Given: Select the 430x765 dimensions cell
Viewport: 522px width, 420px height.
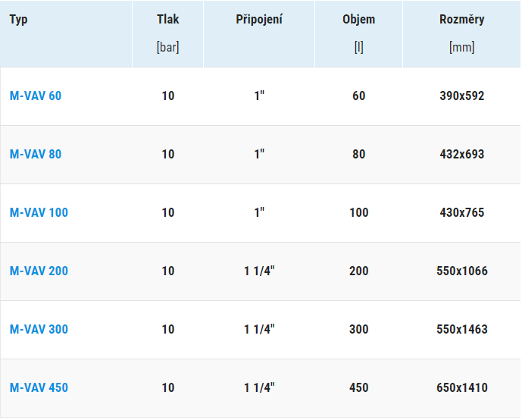Looking at the screenshot, I should (461, 213).
